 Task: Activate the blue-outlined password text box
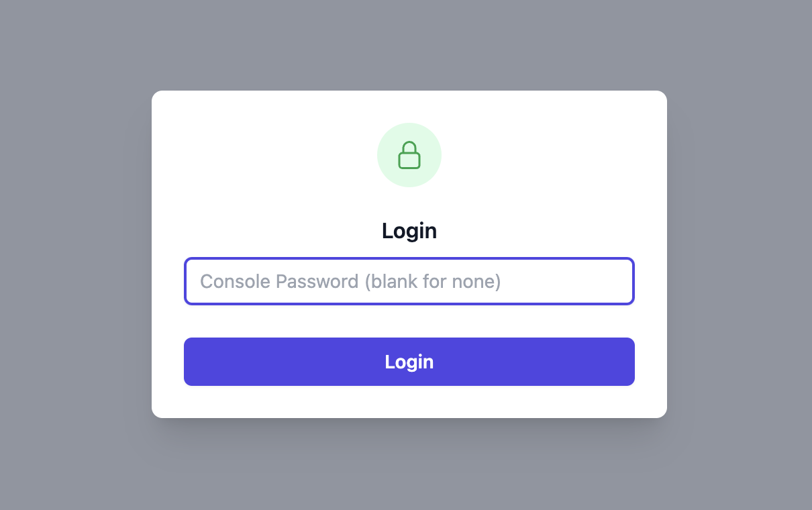[x=409, y=281]
